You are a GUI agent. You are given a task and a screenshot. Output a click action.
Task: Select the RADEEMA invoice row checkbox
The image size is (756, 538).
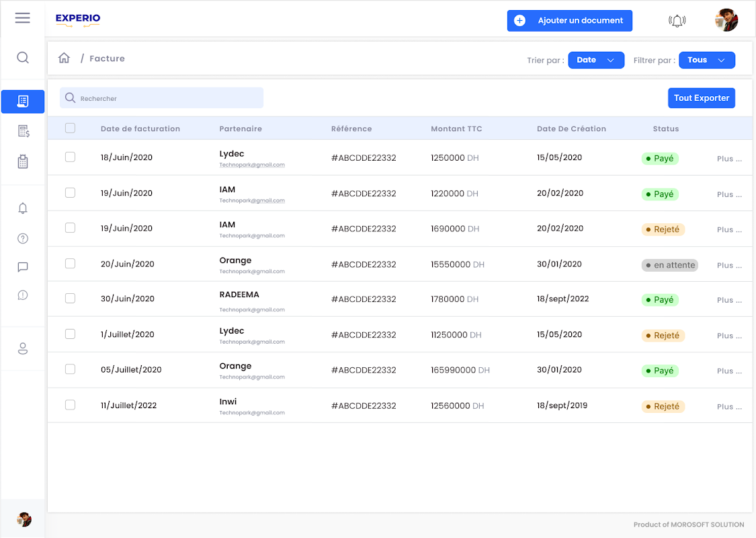tap(70, 299)
